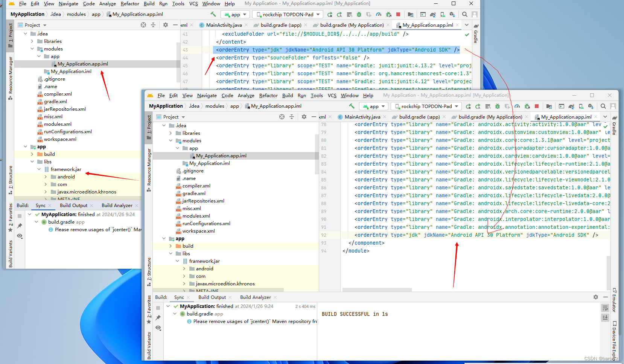Switch to Build Analyzer tab in back window
The width and height of the screenshot is (624, 364).
click(x=117, y=206)
